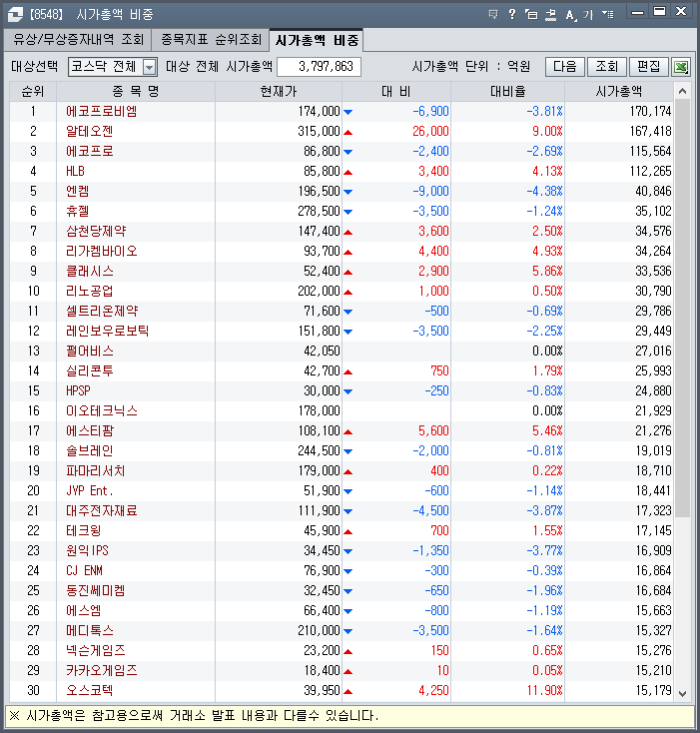Open the speech bubble memo icon
Image resolution: width=700 pixels, height=733 pixels.
(x=493, y=15)
